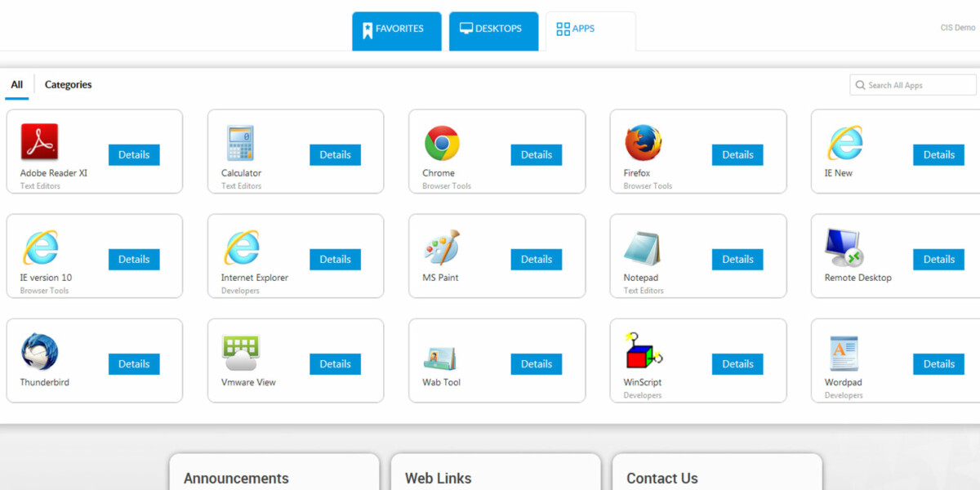This screenshot has width=980, height=490.
Task: Open Details for Vmware View
Action: (x=335, y=364)
